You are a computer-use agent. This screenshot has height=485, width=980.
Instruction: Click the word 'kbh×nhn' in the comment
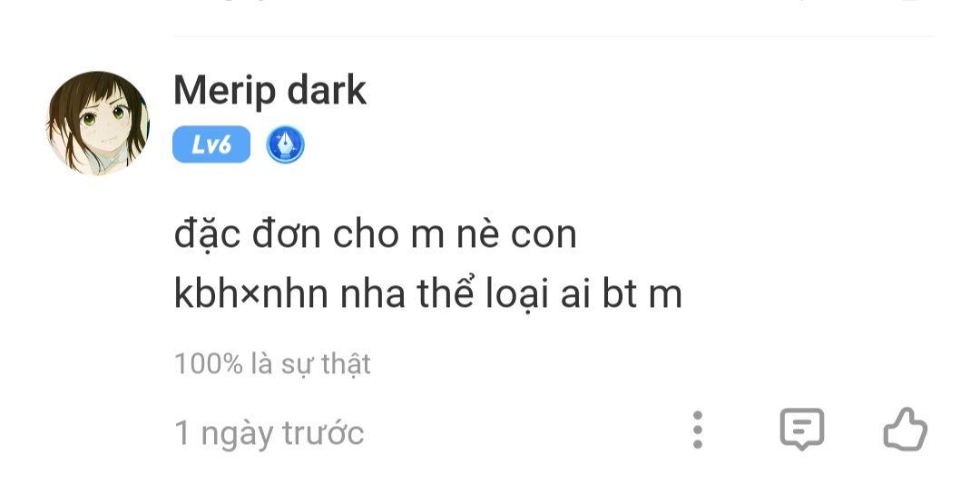click(x=251, y=295)
